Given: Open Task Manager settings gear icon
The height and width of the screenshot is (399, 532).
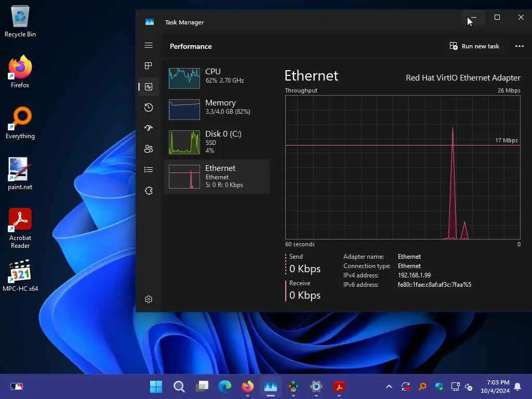Looking at the screenshot, I should (149, 299).
